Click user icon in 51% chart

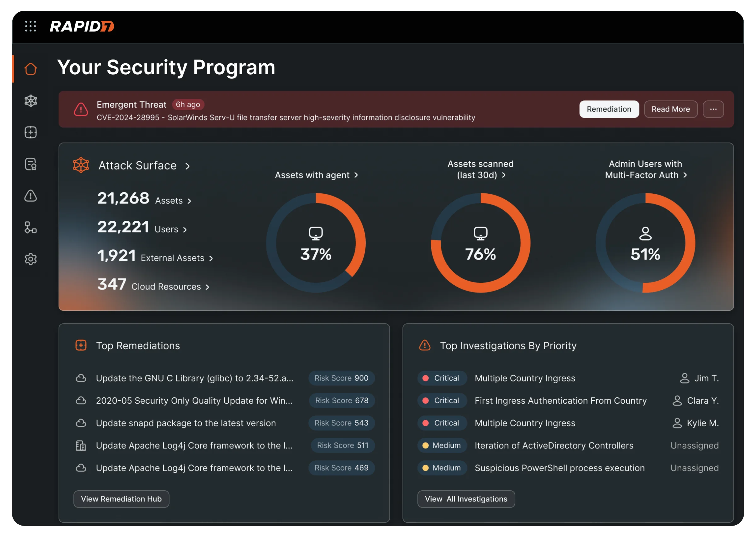point(645,233)
